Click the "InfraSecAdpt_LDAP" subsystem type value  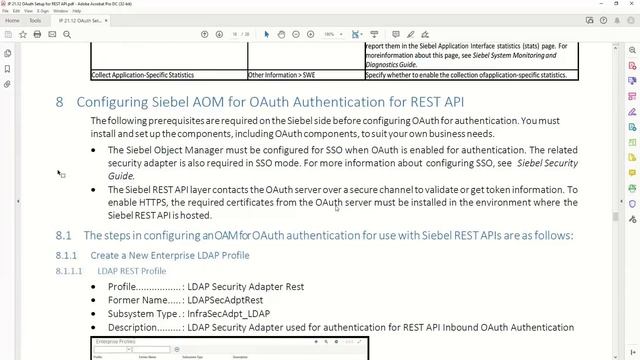229,314
